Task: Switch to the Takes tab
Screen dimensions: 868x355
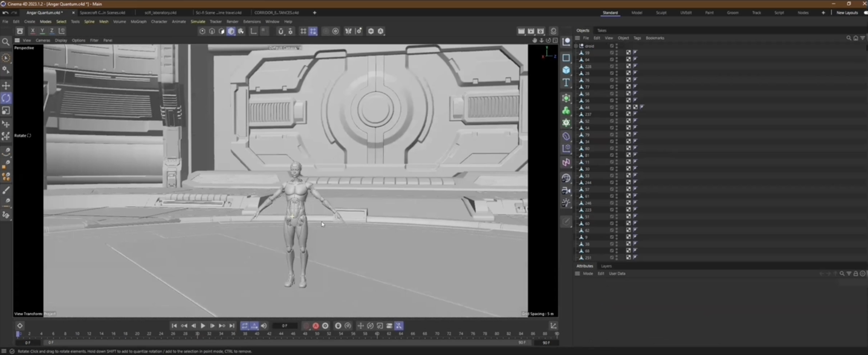Action: 602,30
